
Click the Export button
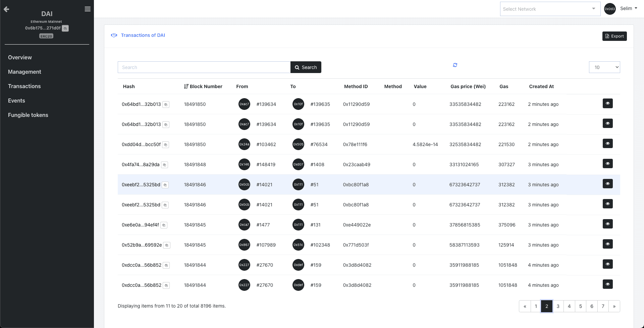pyautogui.click(x=614, y=36)
